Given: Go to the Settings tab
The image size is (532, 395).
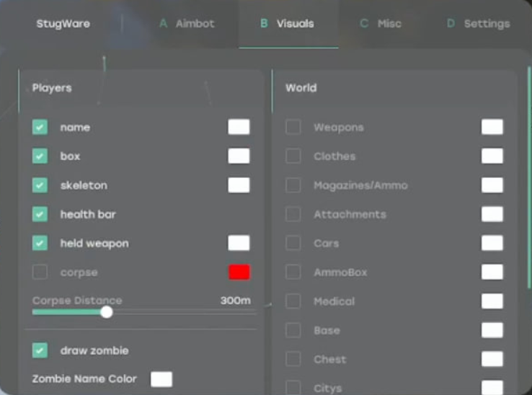Looking at the screenshot, I should tap(479, 24).
